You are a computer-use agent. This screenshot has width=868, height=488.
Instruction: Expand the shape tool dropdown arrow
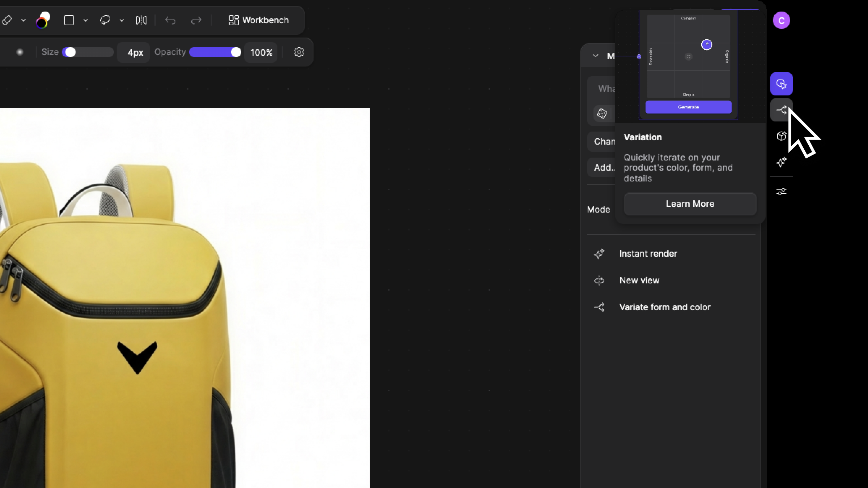[86, 20]
